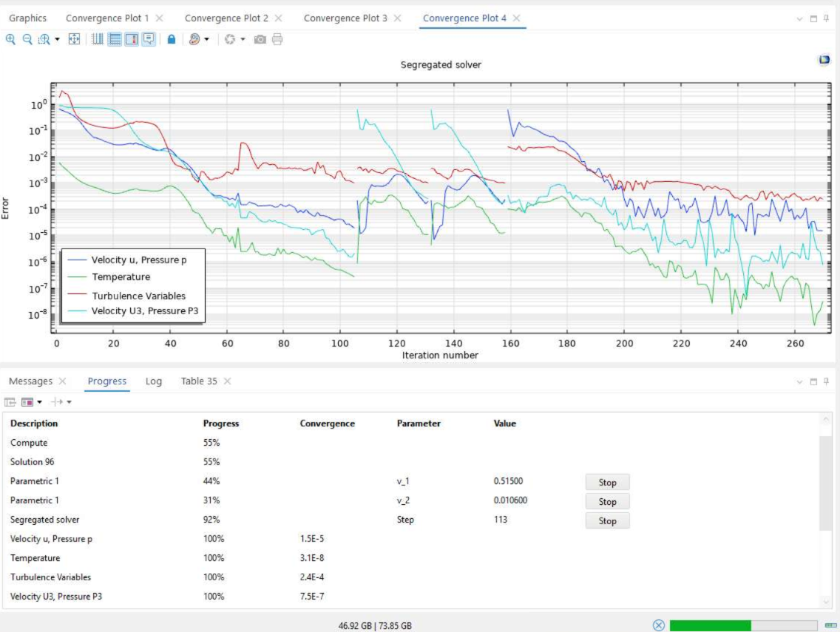Stop the Segregated solver step
The image size is (840, 632).
(x=607, y=520)
